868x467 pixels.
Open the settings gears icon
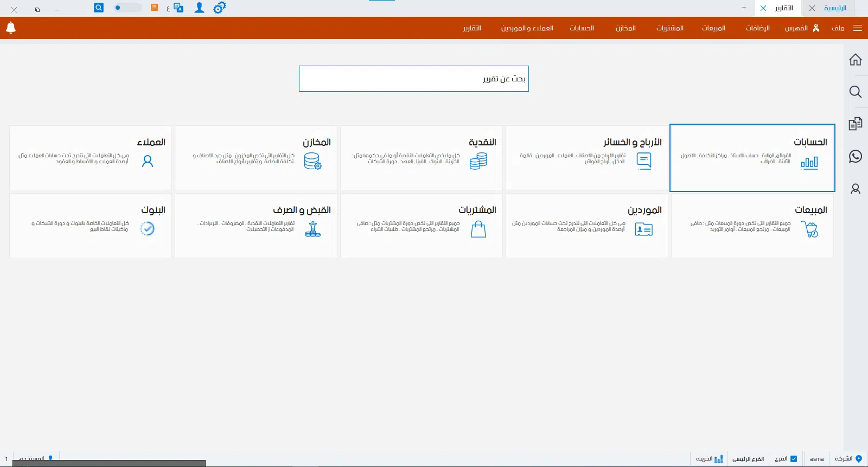click(219, 8)
